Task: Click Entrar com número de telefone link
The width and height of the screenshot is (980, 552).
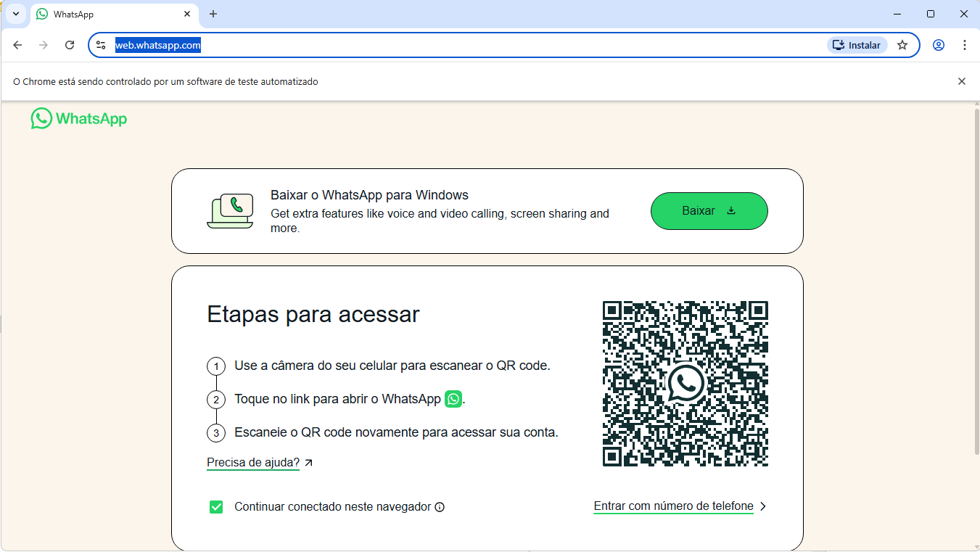Action: pyautogui.click(x=673, y=506)
